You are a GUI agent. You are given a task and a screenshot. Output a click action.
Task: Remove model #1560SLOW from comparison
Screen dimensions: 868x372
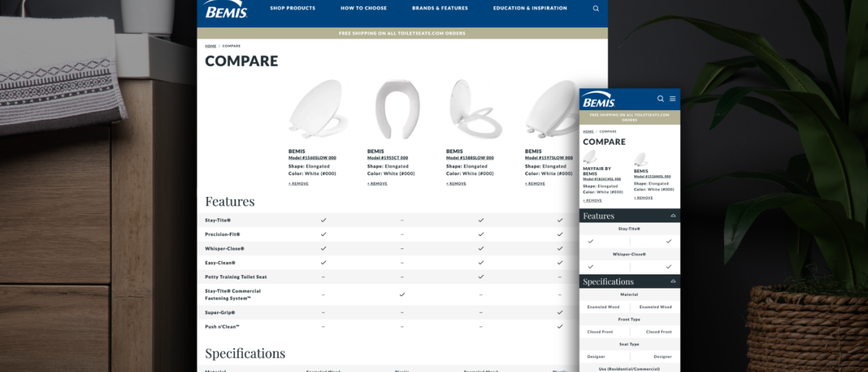pyautogui.click(x=298, y=184)
